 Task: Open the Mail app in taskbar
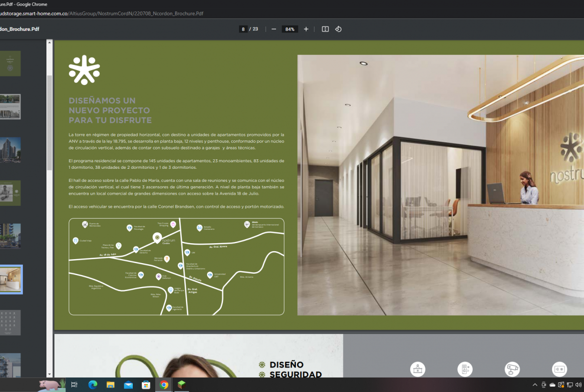pos(128,385)
